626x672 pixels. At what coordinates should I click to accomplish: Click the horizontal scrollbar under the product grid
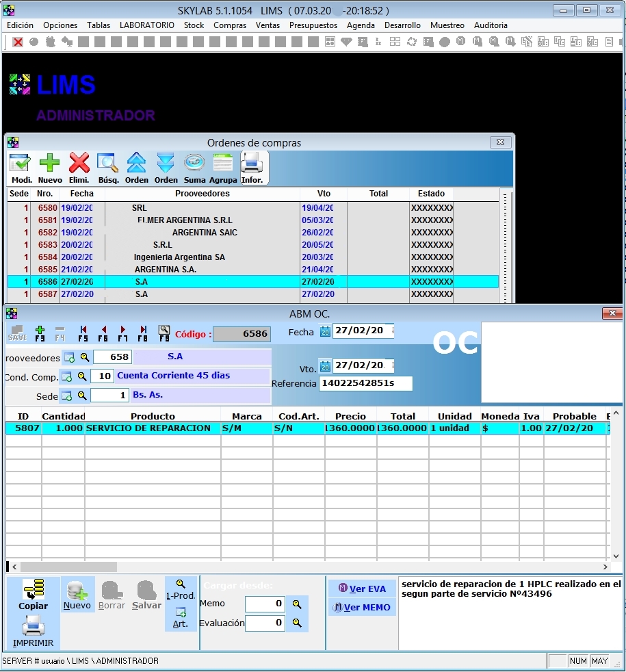pos(308,567)
